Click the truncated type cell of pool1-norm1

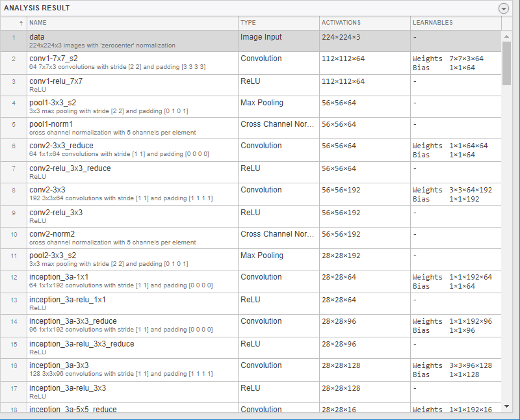click(278, 124)
